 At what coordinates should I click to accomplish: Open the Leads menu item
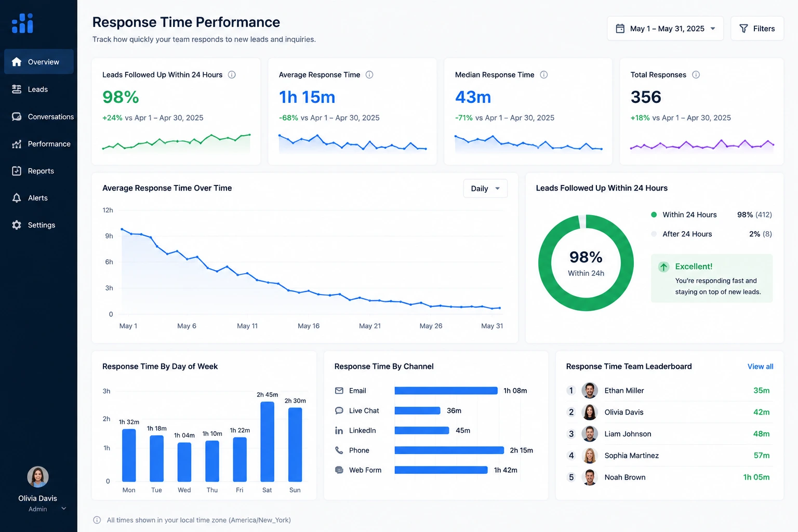(x=39, y=89)
